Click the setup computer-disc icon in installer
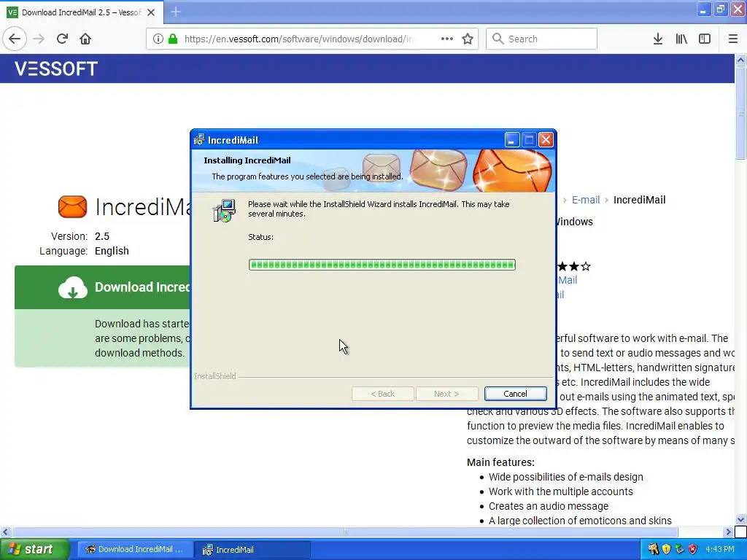 click(224, 211)
